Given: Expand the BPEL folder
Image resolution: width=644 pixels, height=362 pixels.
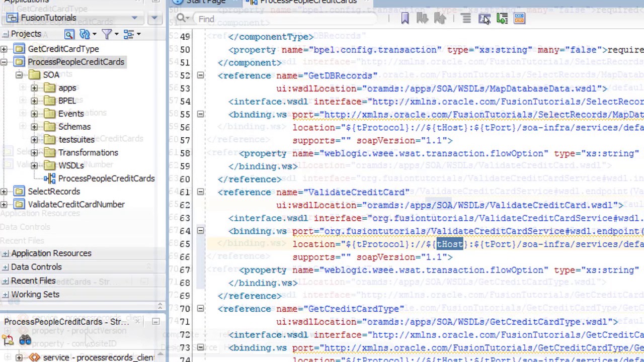Looking at the screenshot, I should 34,101.
